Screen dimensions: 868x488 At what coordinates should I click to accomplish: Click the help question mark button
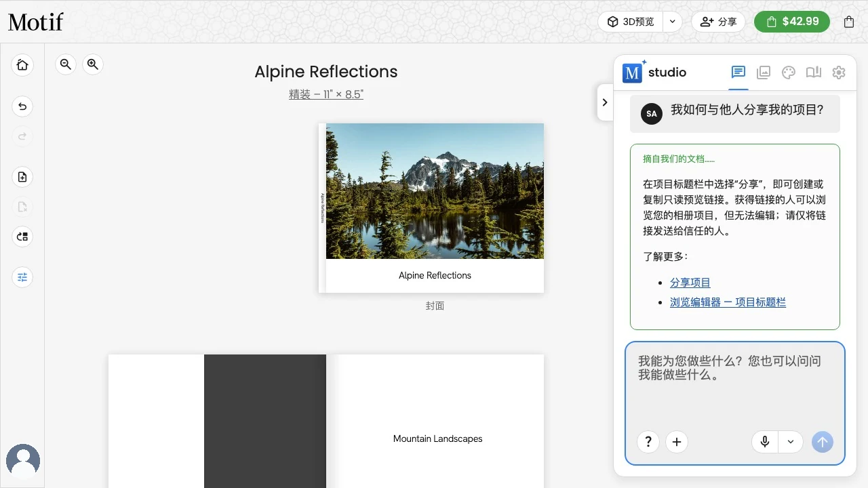point(648,442)
